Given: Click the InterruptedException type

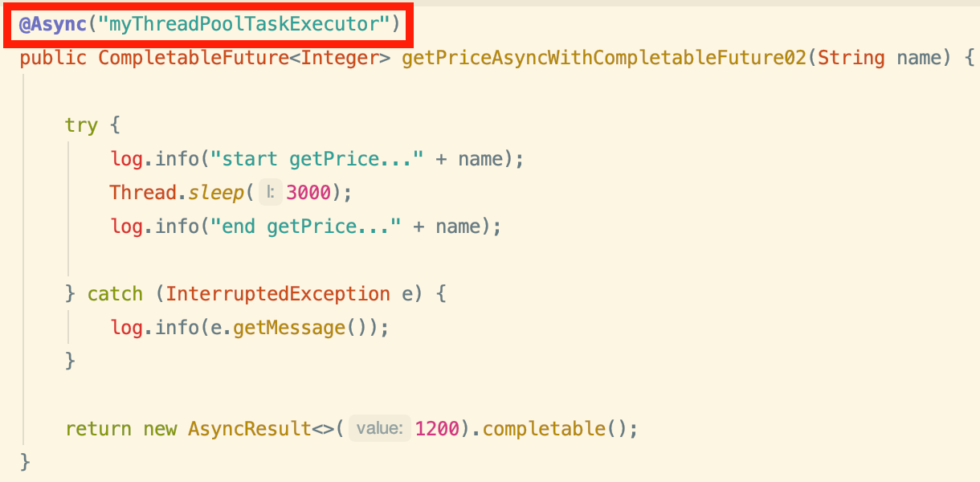Looking at the screenshot, I should pos(278,294).
